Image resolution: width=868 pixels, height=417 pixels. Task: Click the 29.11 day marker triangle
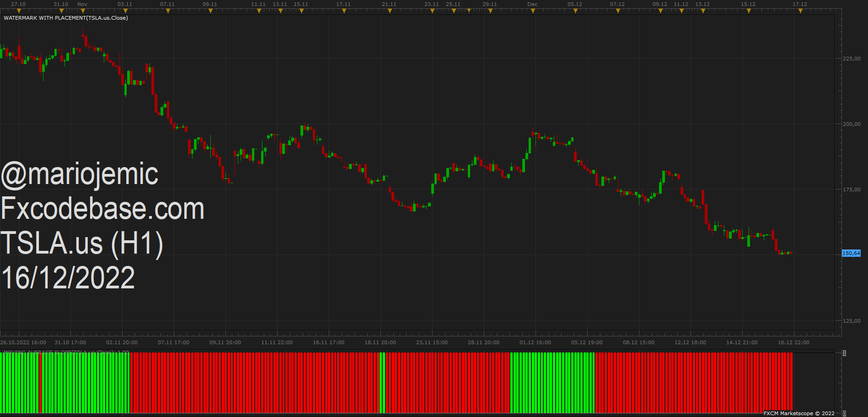click(x=490, y=11)
